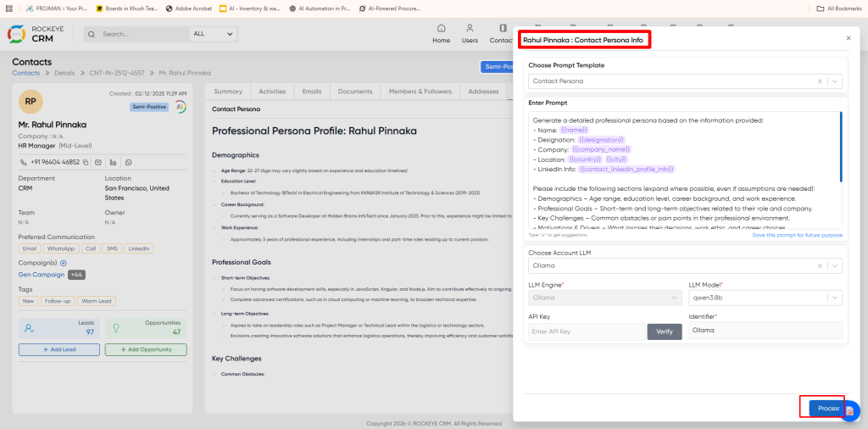
Task: Close the Contact Persona Info dialog
Action: (848, 38)
